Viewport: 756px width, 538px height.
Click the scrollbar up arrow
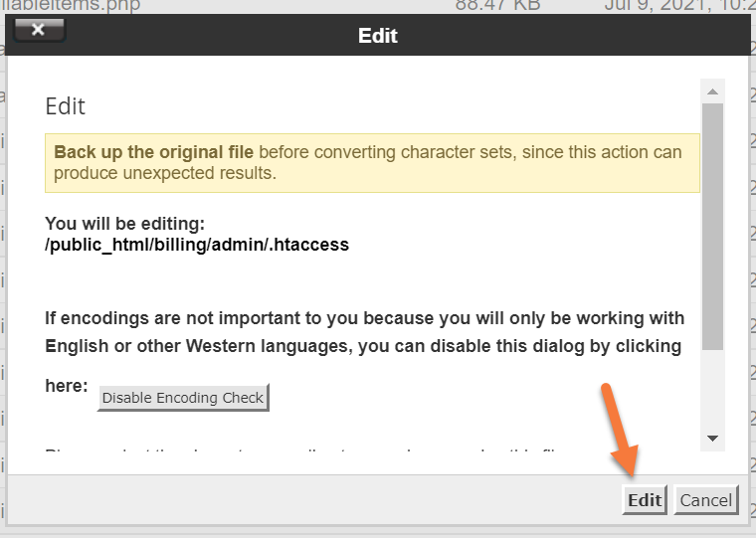click(x=712, y=91)
